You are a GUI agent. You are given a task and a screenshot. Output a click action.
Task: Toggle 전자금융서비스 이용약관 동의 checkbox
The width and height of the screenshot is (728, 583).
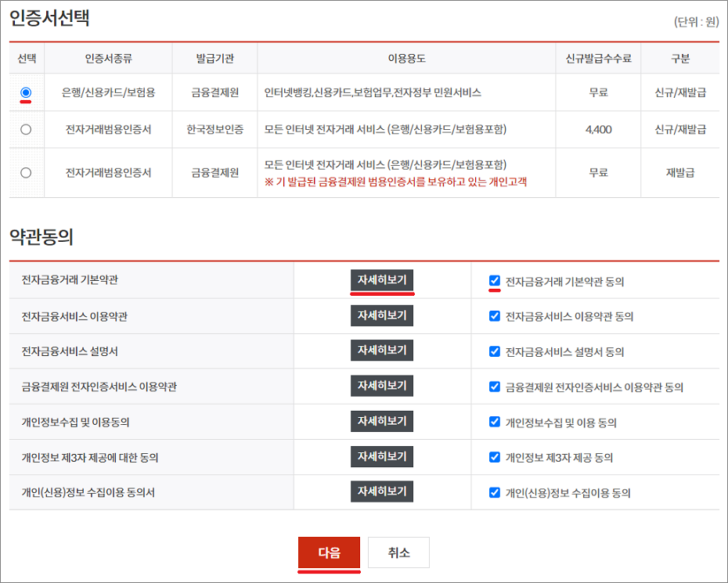(x=495, y=316)
